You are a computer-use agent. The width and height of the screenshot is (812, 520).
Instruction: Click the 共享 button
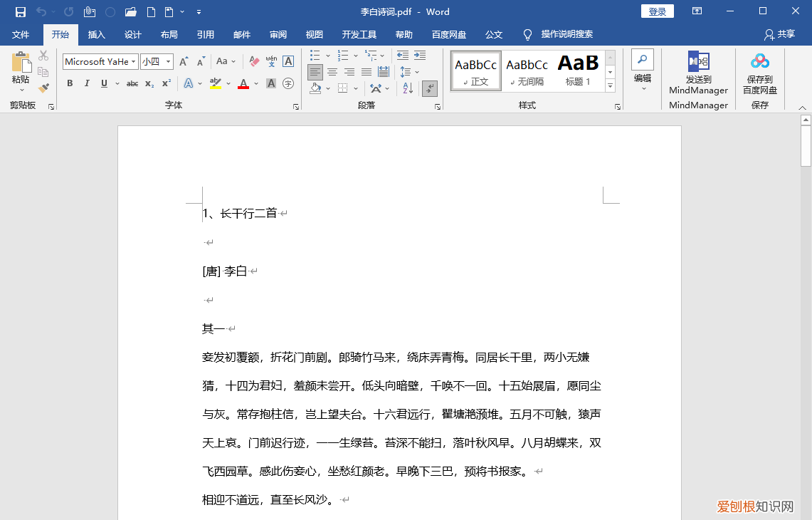click(779, 34)
